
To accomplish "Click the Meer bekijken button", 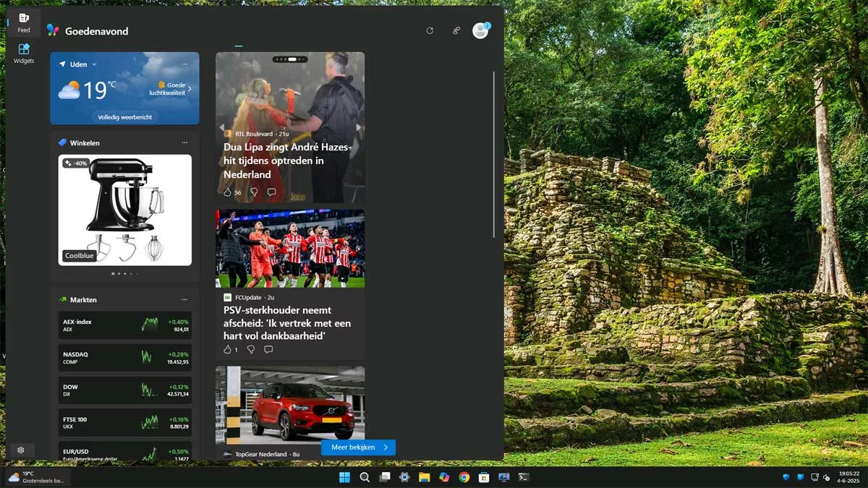I will pos(359,448).
